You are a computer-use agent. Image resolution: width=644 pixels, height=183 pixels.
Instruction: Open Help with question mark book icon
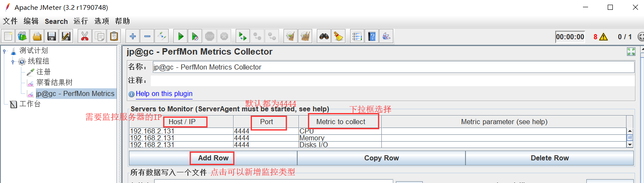pos(372,37)
